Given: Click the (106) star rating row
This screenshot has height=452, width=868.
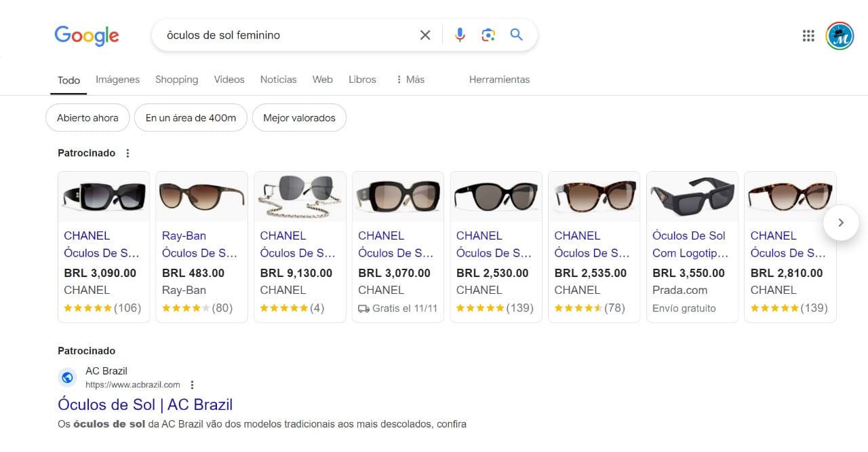Looking at the screenshot, I should pyautogui.click(x=102, y=308).
